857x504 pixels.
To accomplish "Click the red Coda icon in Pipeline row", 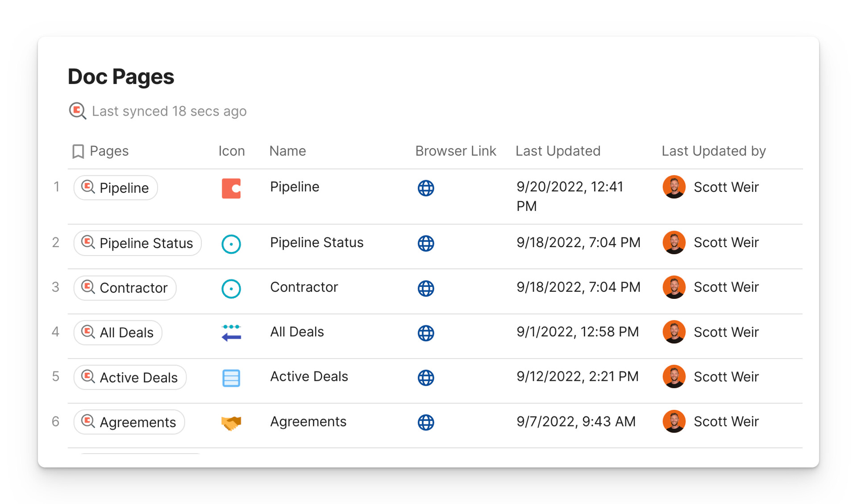I will [231, 188].
